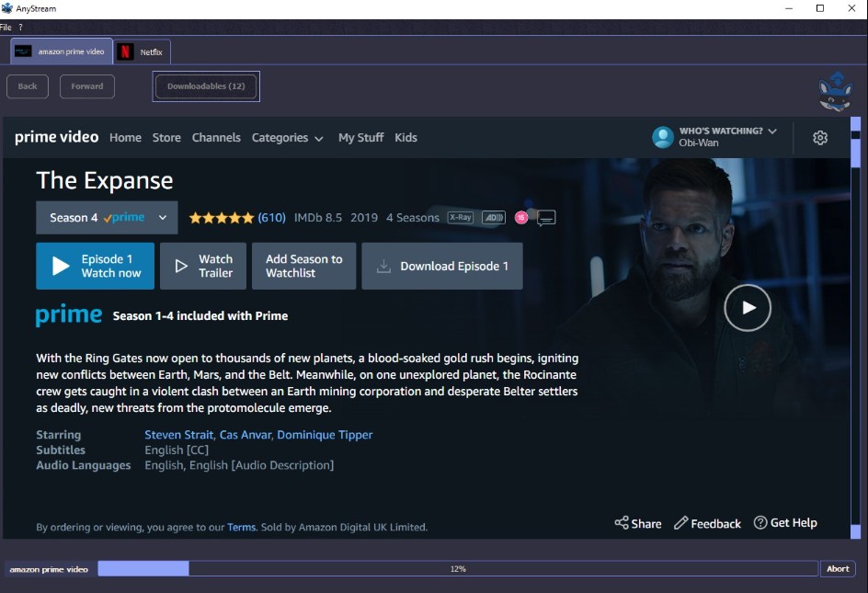
Task: Click the English [CC] subtitles value
Action: click(177, 450)
